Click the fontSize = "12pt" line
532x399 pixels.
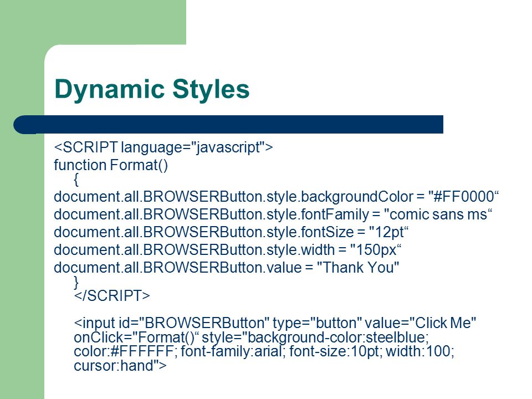231,232
